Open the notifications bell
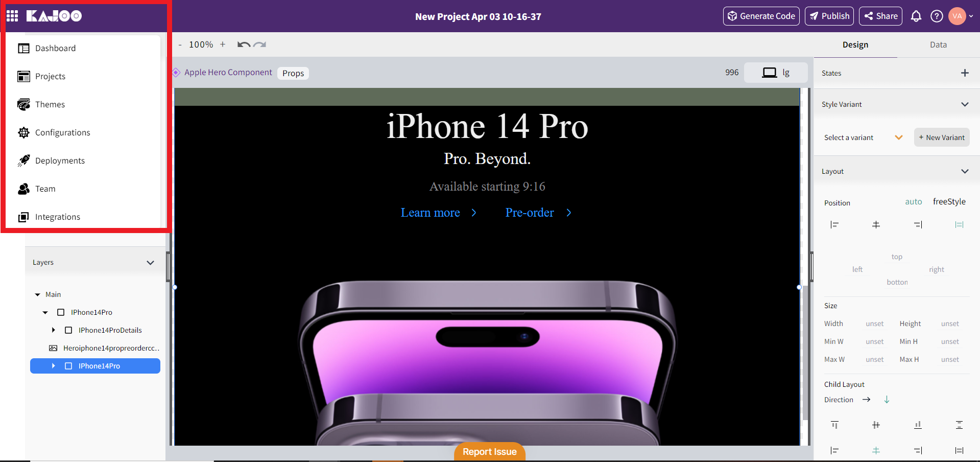Image resolution: width=980 pixels, height=462 pixels. 916,16
